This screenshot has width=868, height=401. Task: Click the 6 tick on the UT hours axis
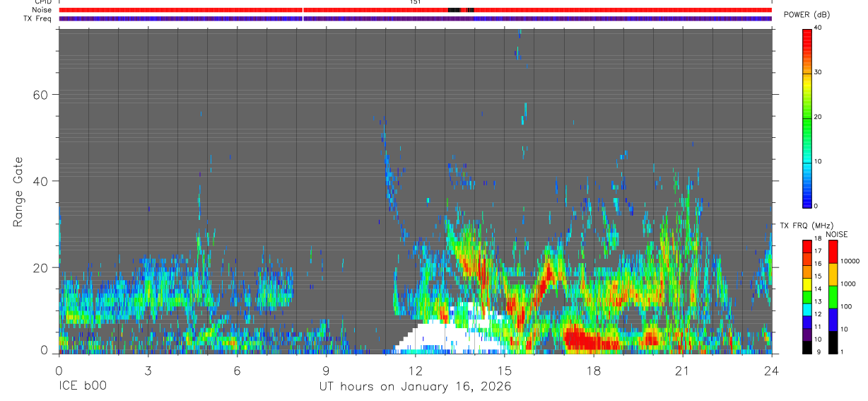(237, 370)
